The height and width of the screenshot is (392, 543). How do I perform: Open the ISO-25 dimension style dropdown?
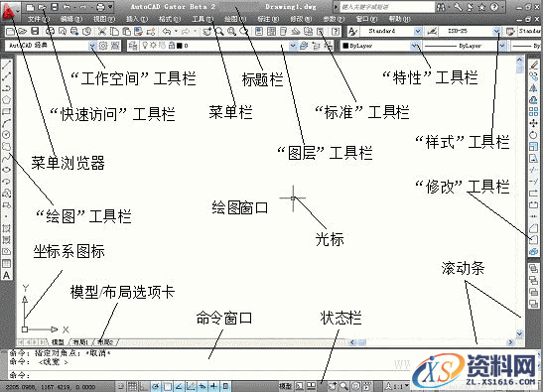point(497,32)
